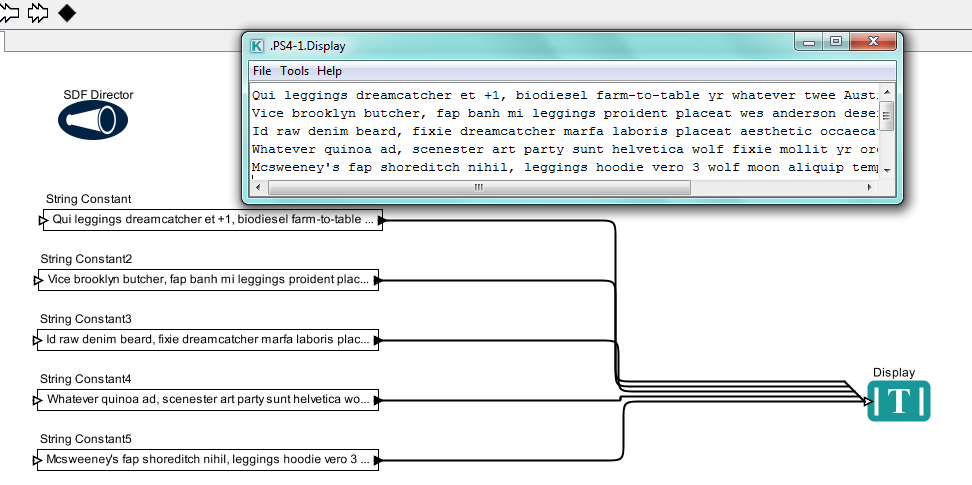The image size is (972, 485).
Task: Select the String Constant4 'Whatever quinoa ad' box
Action: point(208,400)
